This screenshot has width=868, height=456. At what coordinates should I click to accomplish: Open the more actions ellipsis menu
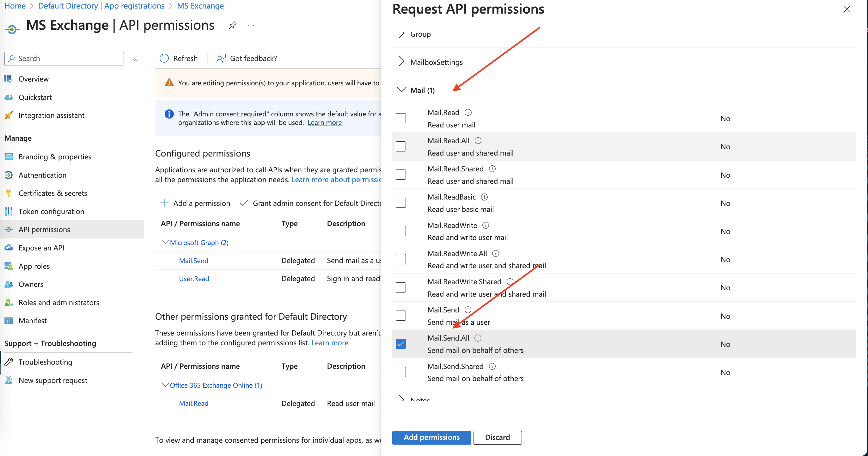(x=251, y=25)
